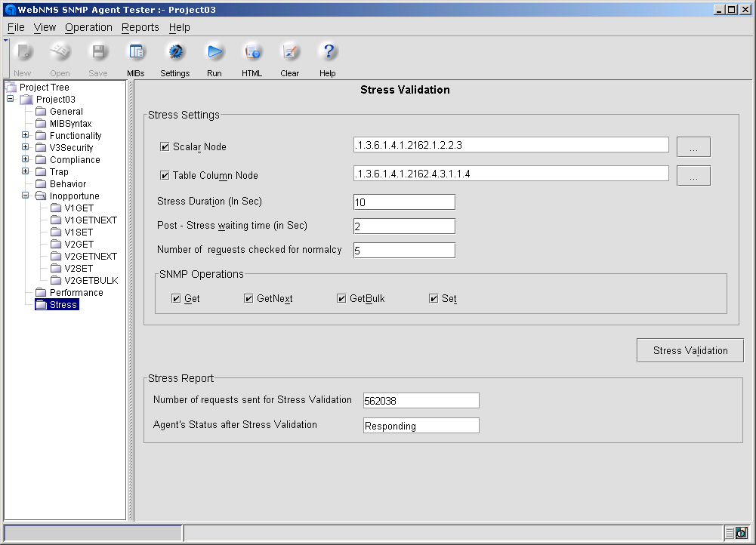Expand the Functionality tree node
The image size is (756, 545).
pos(26,136)
